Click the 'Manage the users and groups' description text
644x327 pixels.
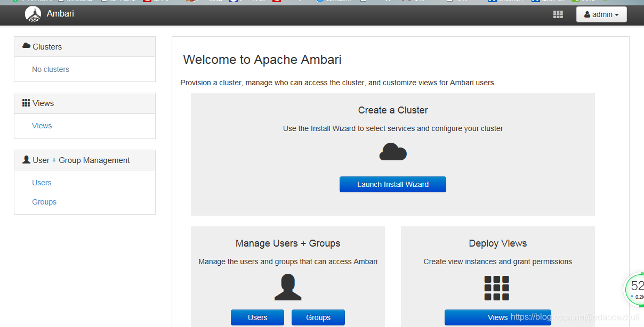288,261
